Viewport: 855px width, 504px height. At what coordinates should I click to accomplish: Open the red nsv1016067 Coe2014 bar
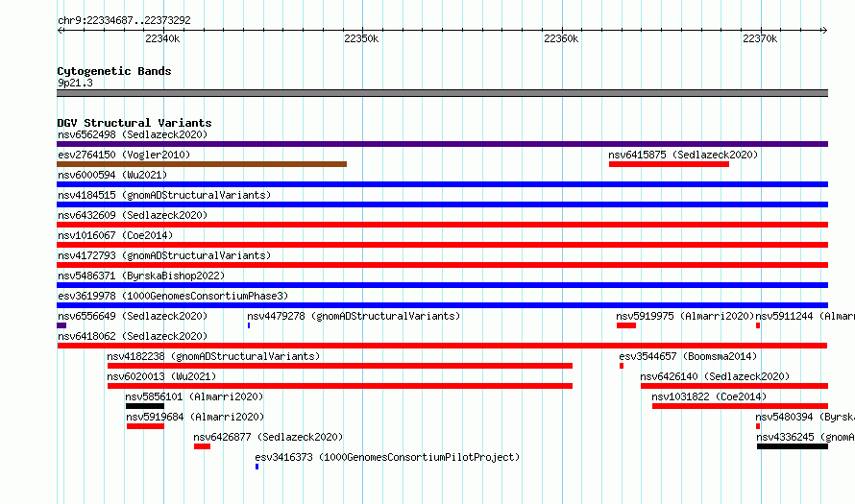coord(442,245)
